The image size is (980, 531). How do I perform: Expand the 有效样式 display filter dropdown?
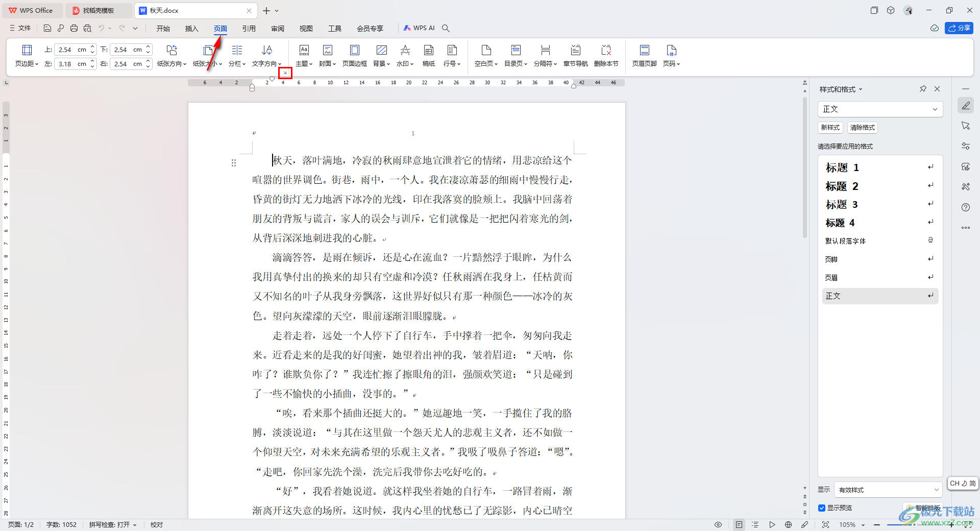click(888, 490)
